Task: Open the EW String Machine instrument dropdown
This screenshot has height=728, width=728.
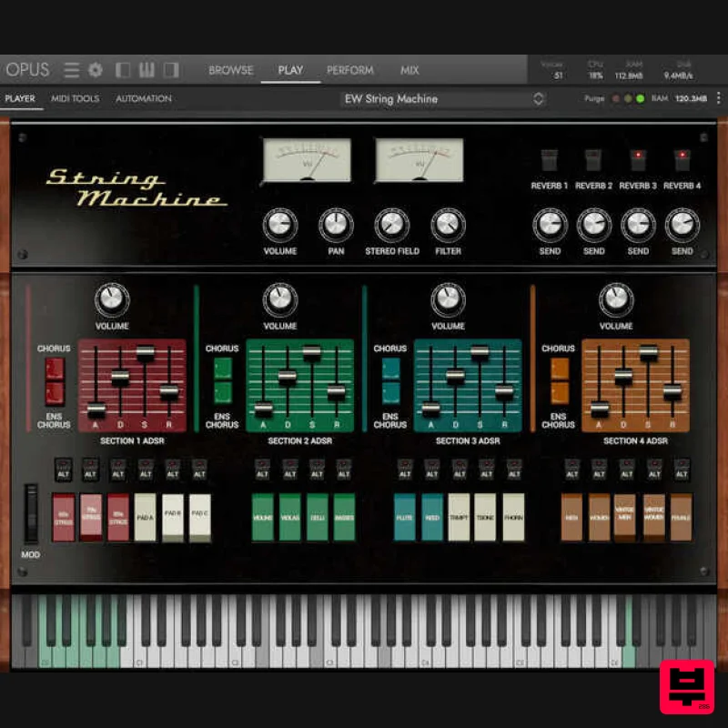Action: click(x=444, y=98)
